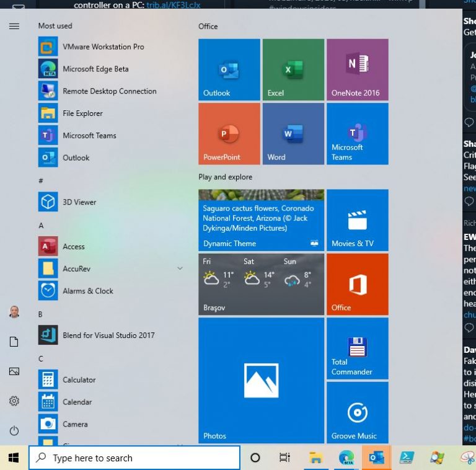Screen dimensions: 476x470
Task: Open Documents from the Start sidebar
Action: pos(14,342)
